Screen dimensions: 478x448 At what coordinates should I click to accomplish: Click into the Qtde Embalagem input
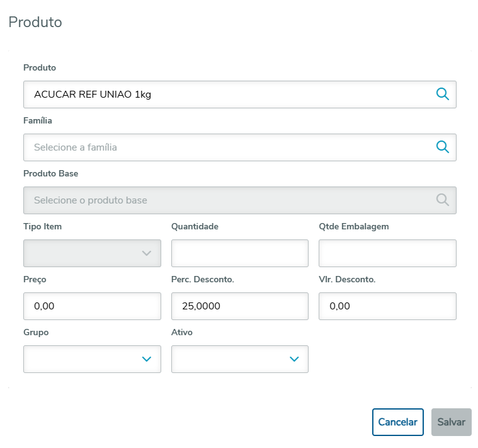click(x=387, y=253)
